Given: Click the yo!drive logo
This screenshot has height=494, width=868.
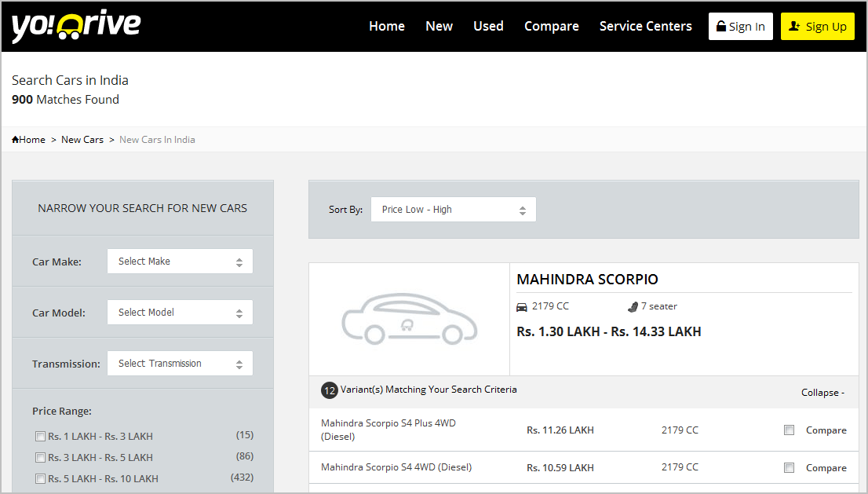Looking at the screenshot, I should pos(76,25).
